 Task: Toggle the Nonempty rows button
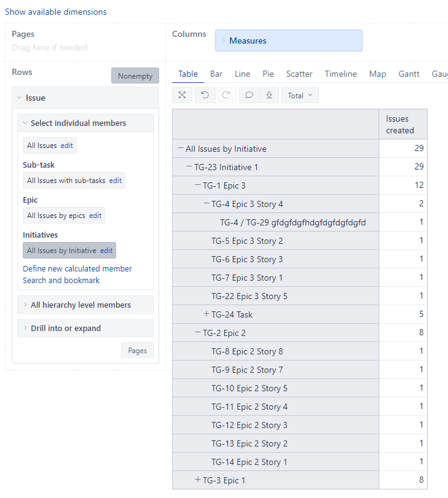[135, 76]
